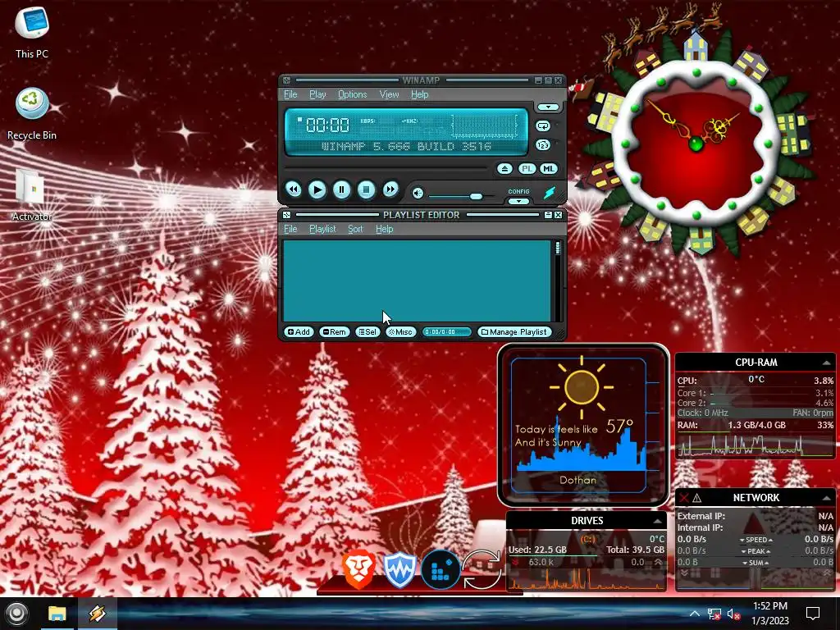Image resolution: width=840 pixels, height=630 pixels.
Task: Click the Winamp Stop button
Action: 367,189
